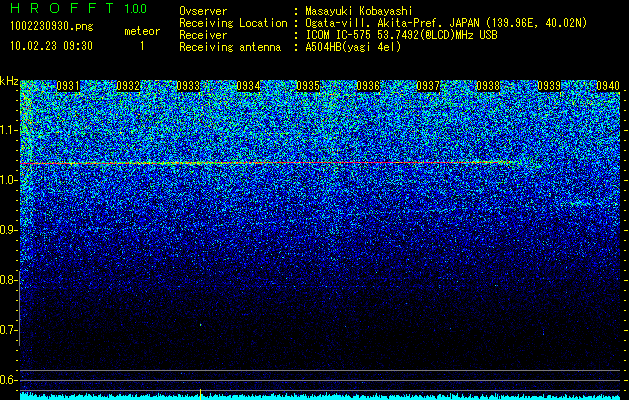Image resolution: width=629 pixels, height=400 pixels.
Task: Click the 0936 time marker
Action: pyautogui.click(x=368, y=86)
